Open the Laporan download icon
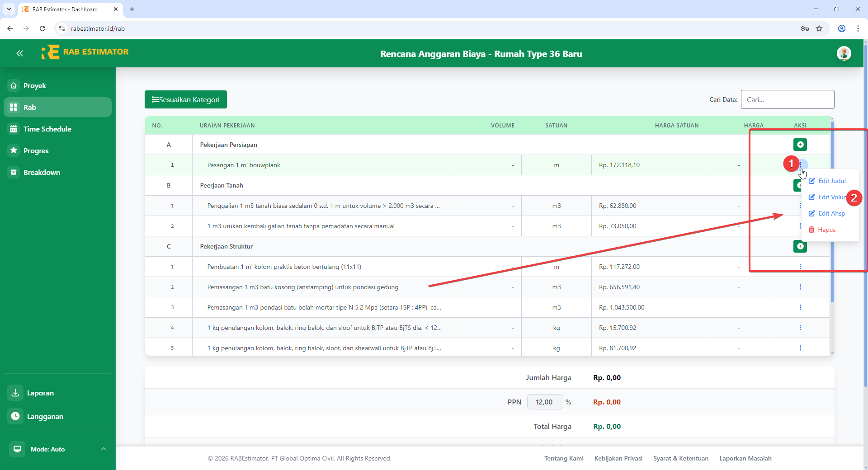The width and height of the screenshot is (868, 470). click(x=15, y=393)
